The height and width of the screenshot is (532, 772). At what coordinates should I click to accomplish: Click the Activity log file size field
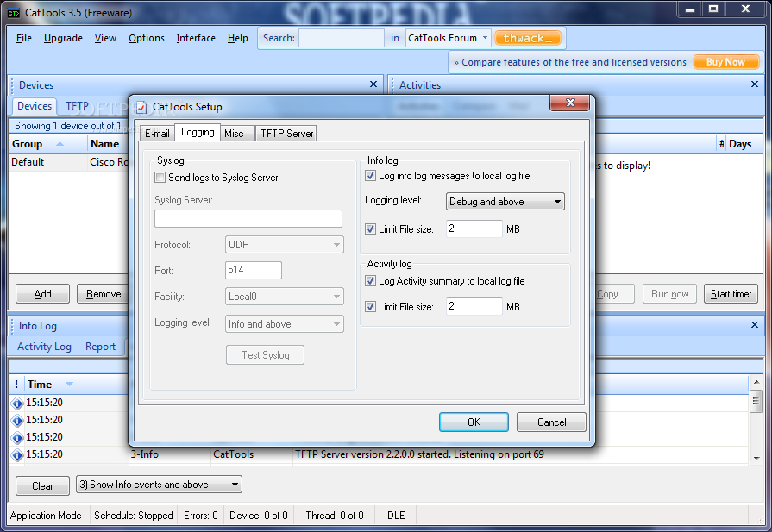pyautogui.click(x=474, y=306)
